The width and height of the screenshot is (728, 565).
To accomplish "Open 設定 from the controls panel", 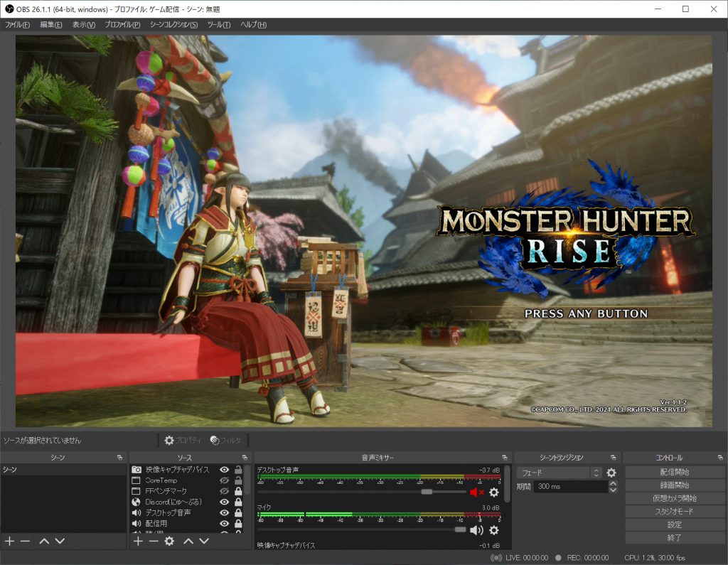I will coord(674,524).
